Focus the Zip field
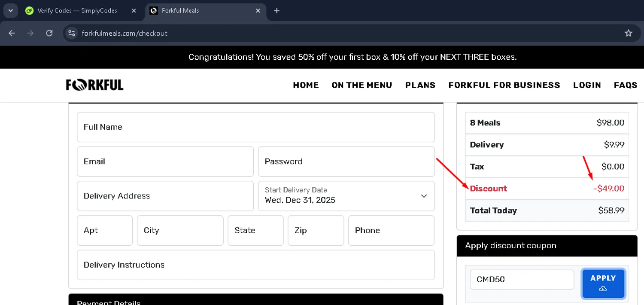The width and height of the screenshot is (644, 305). click(x=316, y=230)
